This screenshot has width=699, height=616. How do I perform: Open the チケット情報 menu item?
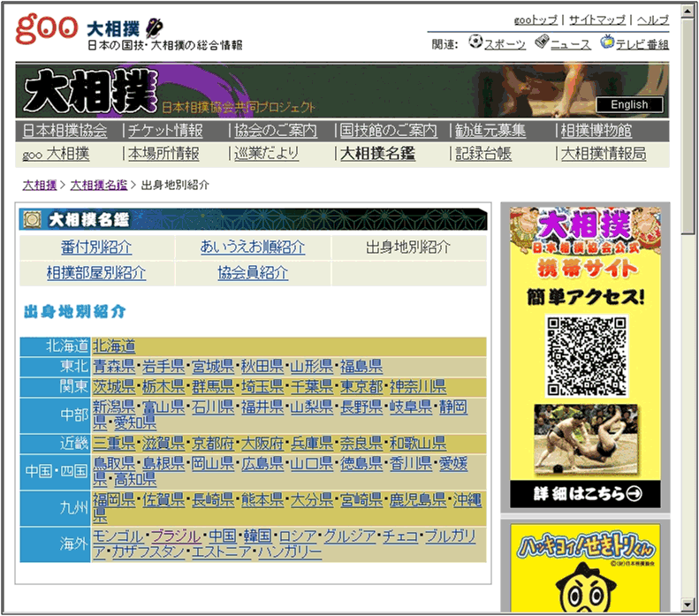click(x=165, y=131)
